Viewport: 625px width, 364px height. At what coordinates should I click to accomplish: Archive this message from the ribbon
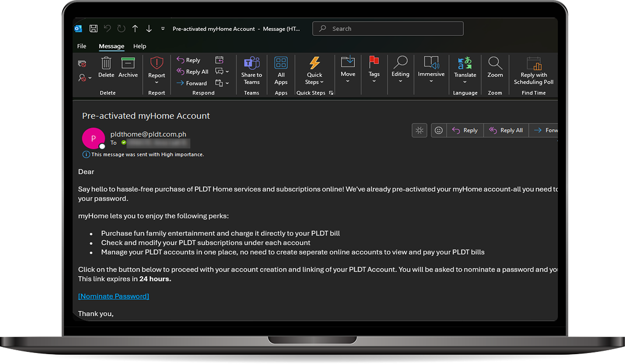[x=128, y=63]
